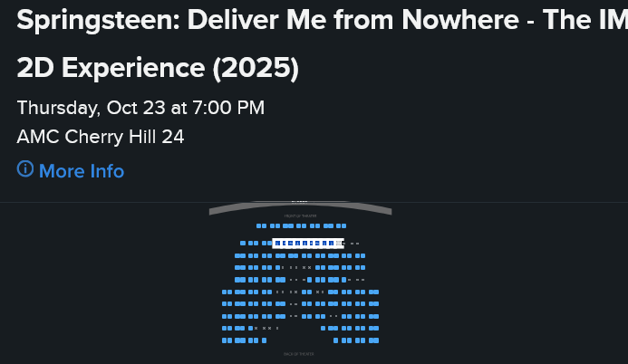Image resolution: width=628 pixels, height=364 pixels.
Task: Open the More Info link
Action: coord(81,171)
